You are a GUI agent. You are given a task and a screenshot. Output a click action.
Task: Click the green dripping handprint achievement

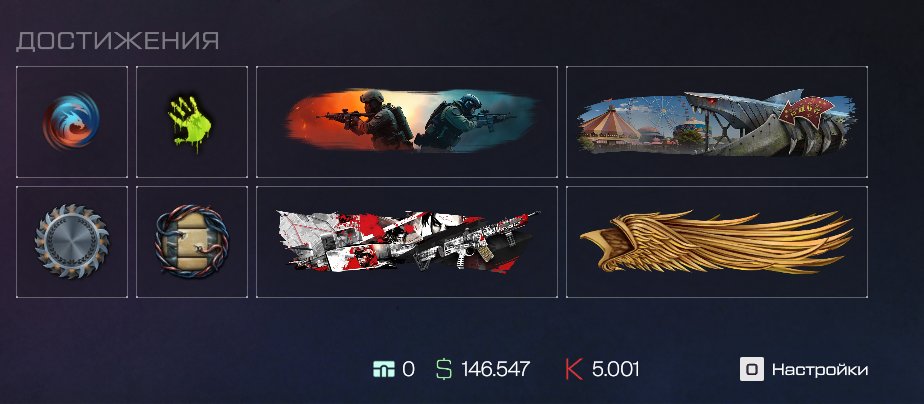[192, 121]
